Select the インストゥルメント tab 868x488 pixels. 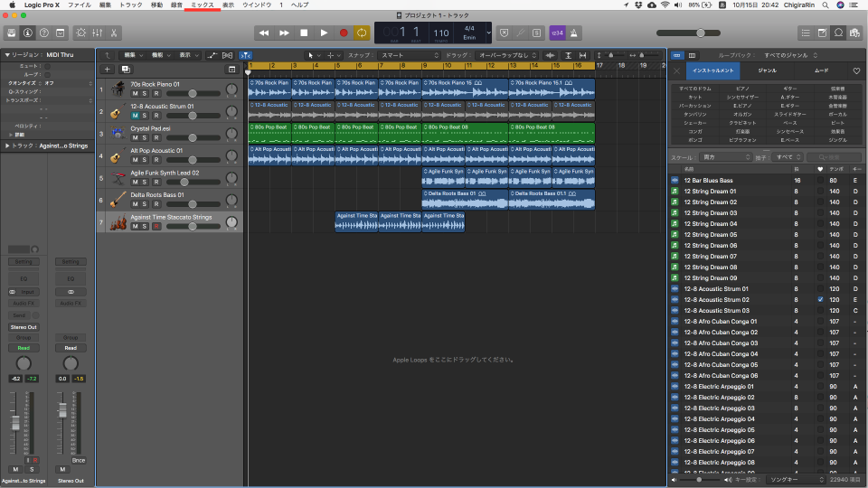click(x=713, y=70)
